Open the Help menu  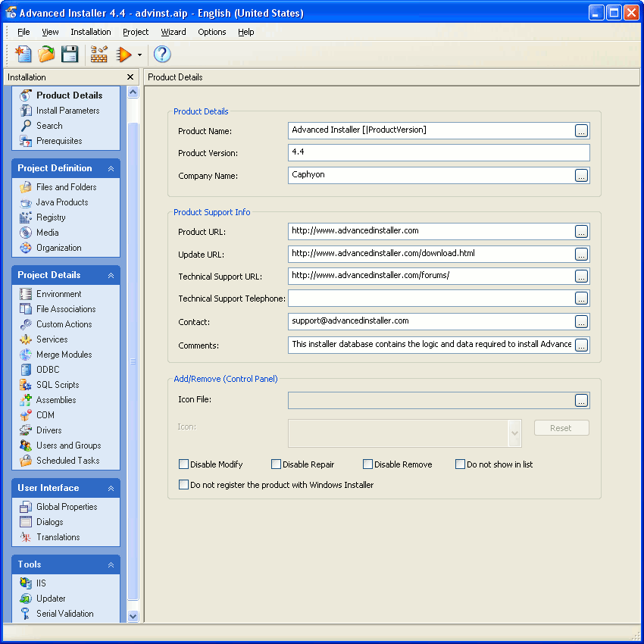246,32
